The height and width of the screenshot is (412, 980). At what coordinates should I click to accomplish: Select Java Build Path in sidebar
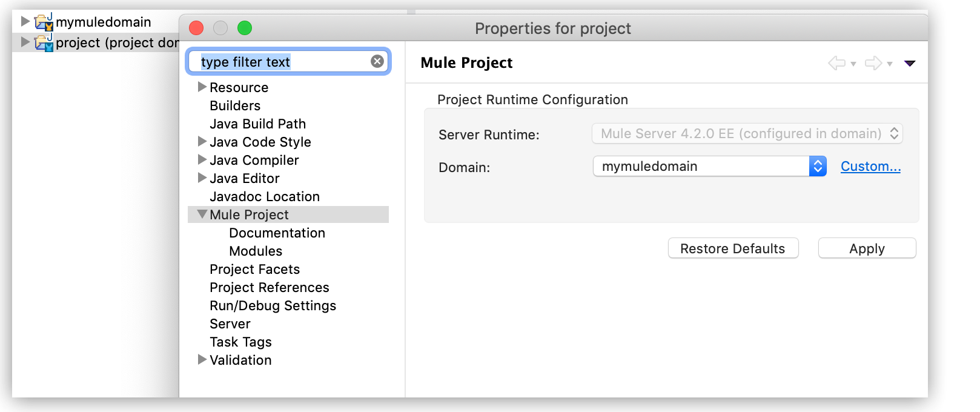tap(257, 124)
